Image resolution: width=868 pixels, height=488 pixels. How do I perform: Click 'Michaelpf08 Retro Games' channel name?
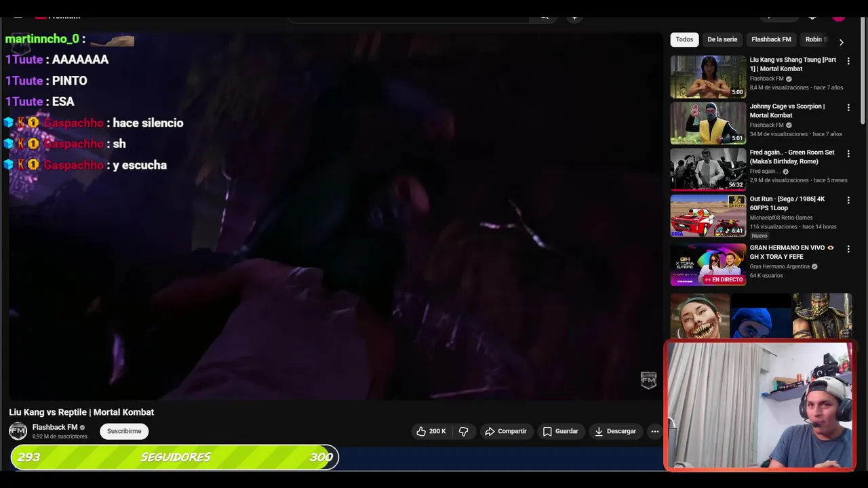click(x=781, y=218)
